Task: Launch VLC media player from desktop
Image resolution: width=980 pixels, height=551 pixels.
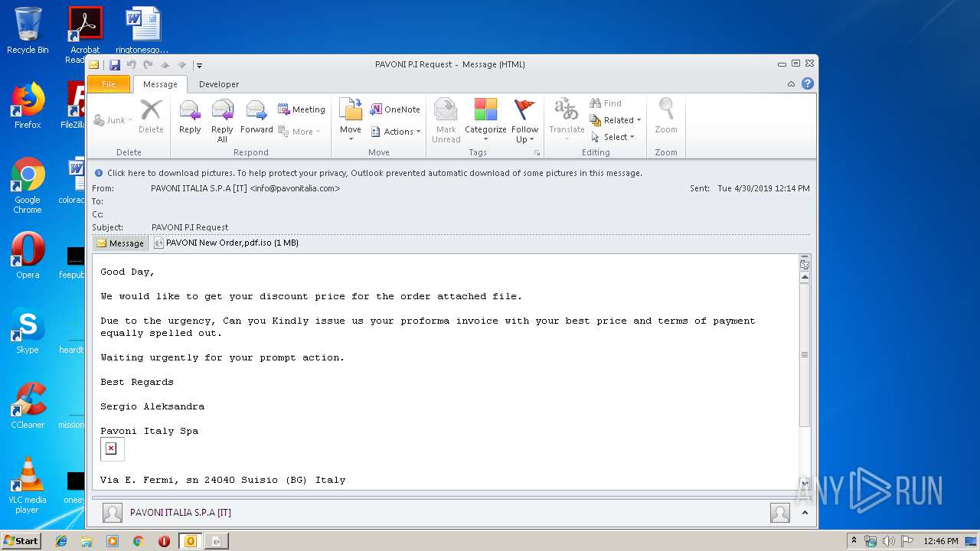Action: coord(28,485)
